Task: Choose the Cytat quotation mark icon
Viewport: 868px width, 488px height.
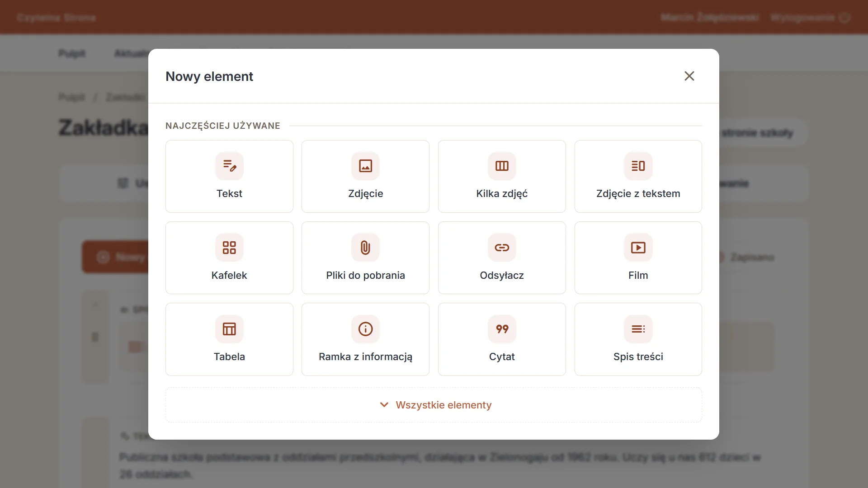Action: (502, 329)
